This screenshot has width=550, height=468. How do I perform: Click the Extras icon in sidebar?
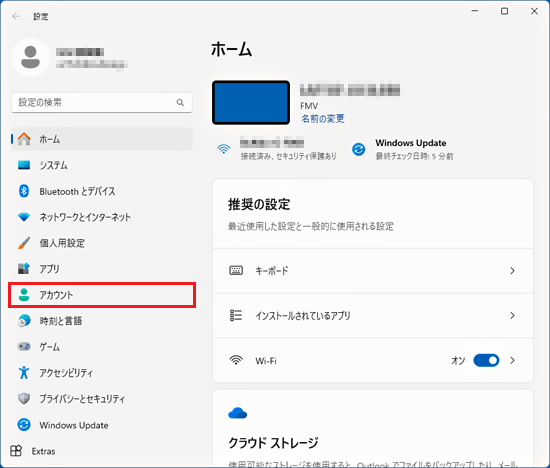(x=16, y=451)
